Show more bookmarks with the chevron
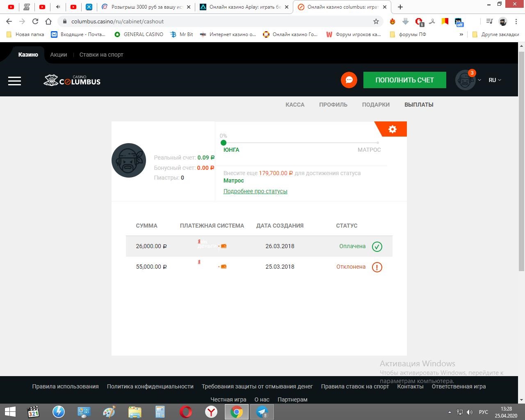The image size is (525, 420). [461, 34]
